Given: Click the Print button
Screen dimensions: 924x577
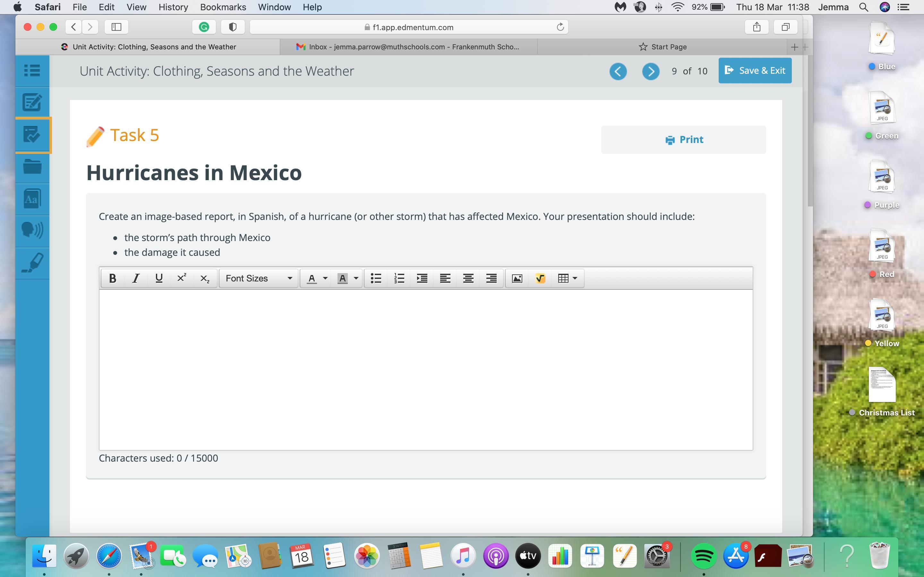Looking at the screenshot, I should coord(683,140).
